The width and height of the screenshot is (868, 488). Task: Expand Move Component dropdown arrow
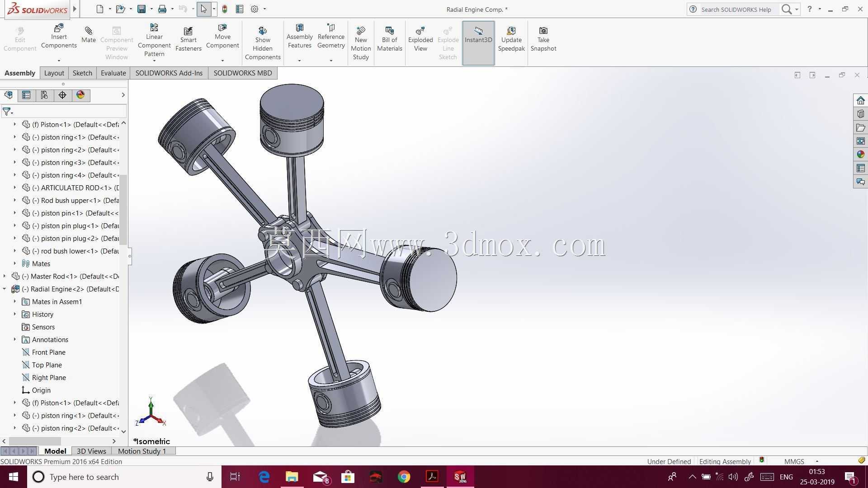tap(222, 61)
